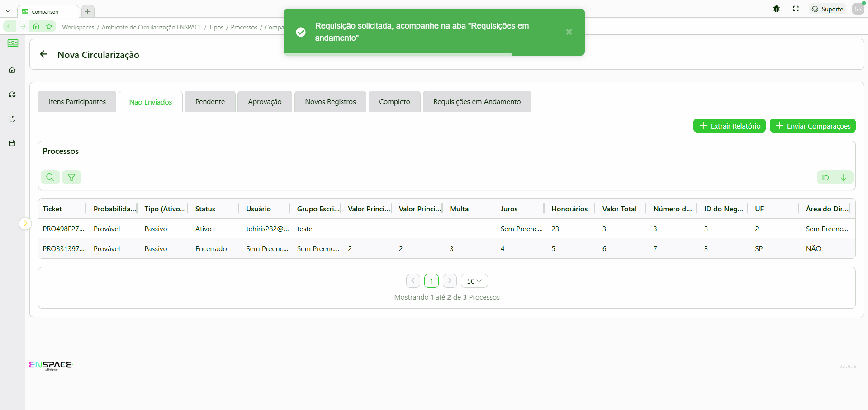The image size is (868, 410).
Task: Click the bug report icon
Action: click(x=777, y=9)
